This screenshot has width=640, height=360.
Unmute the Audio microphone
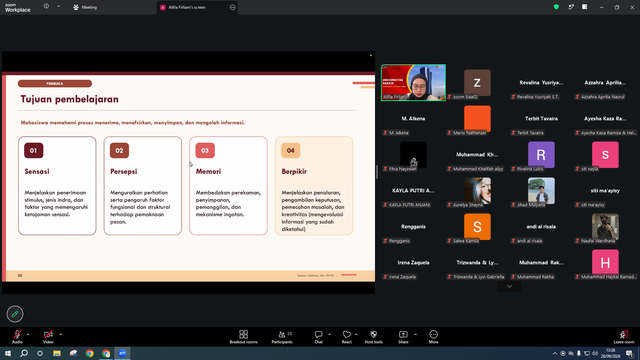pyautogui.click(x=17, y=337)
